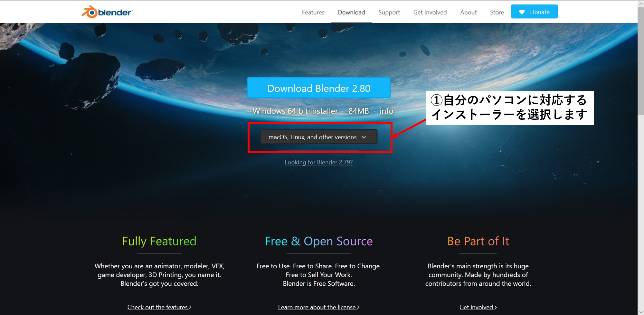Click the text "Blender's got you covered."

pyautogui.click(x=159, y=283)
